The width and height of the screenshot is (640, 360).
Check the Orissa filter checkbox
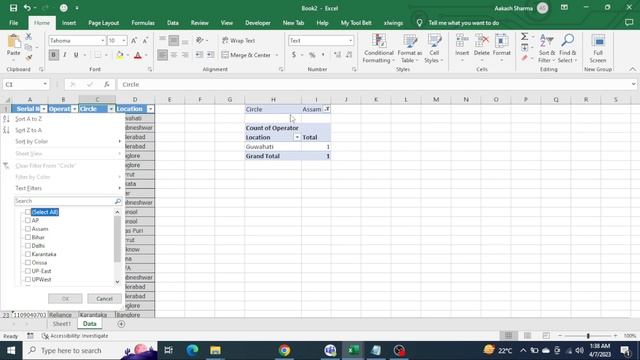pos(28,262)
